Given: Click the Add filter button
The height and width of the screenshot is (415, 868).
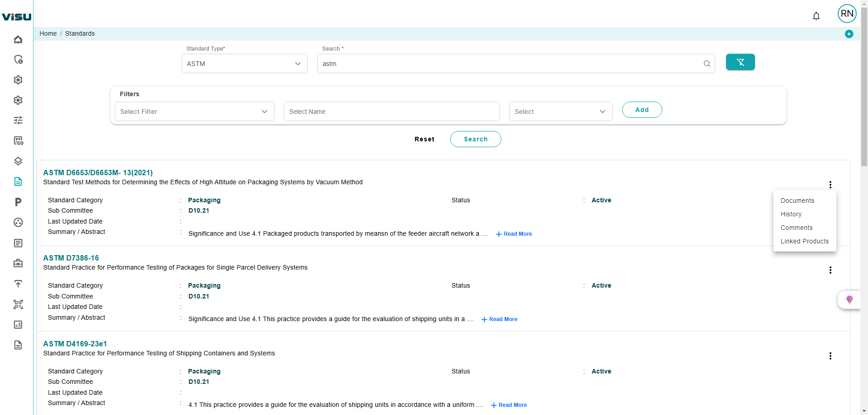Looking at the screenshot, I should [642, 110].
